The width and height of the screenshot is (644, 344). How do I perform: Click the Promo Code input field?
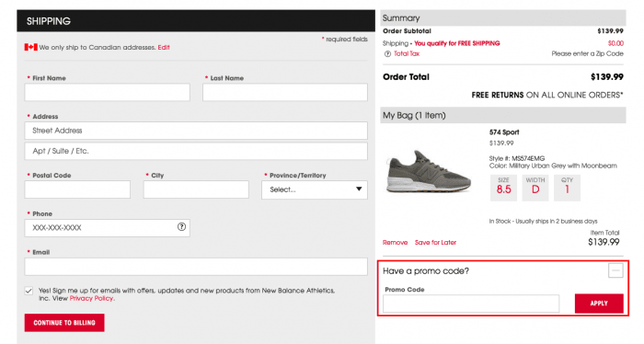(x=471, y=304)
